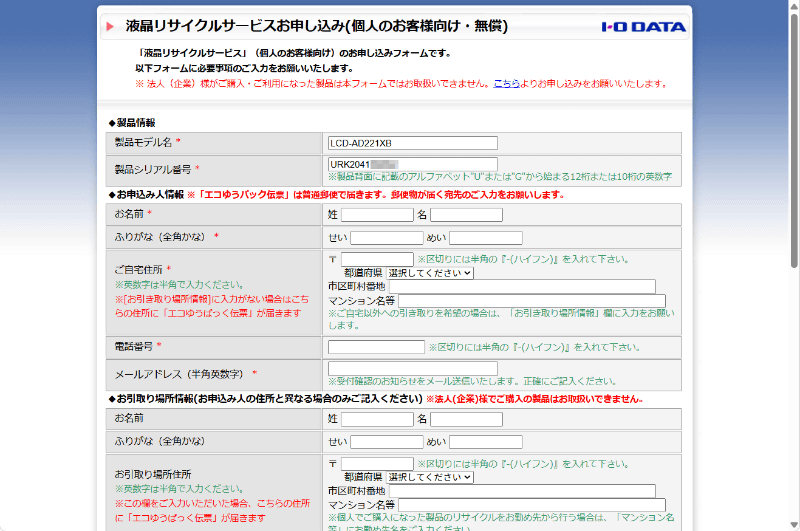Focus the pickup location 姓 field

[377, 419]
